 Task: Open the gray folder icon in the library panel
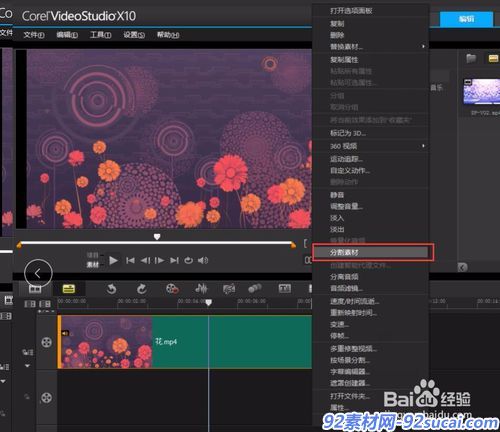(471, 59)
